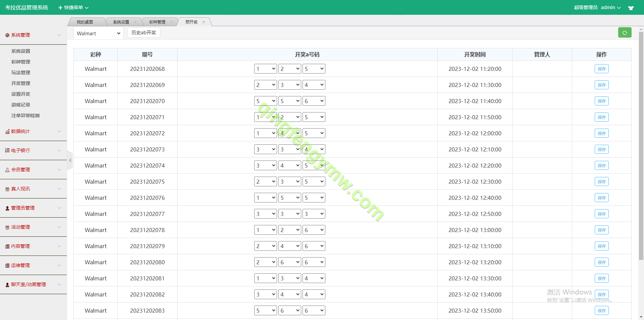The height and width of the screenshot is (320, 644).
Task: Click the 数据统计 chart icon in sidebar
Action: coord(7,132)
